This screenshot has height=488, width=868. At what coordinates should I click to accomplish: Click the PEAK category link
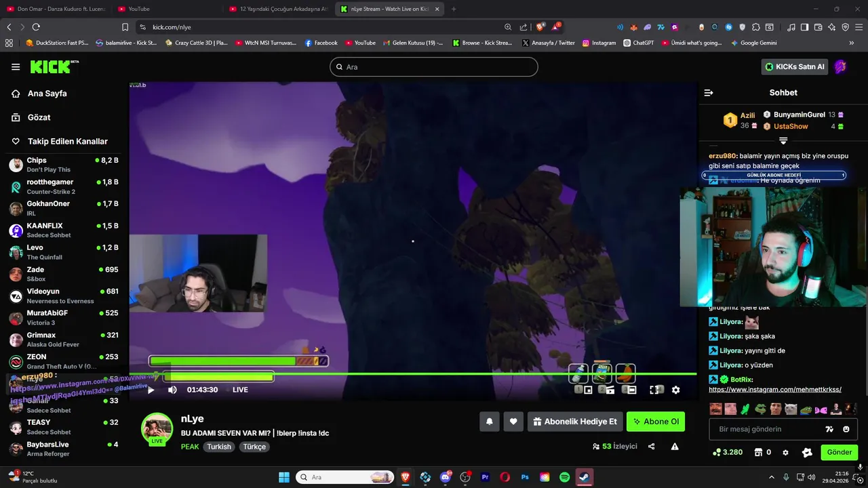coord(190,447)
